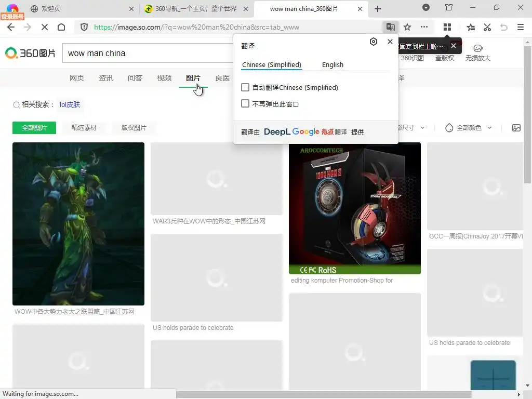Open translate popup settings gear

click(374, 42)
